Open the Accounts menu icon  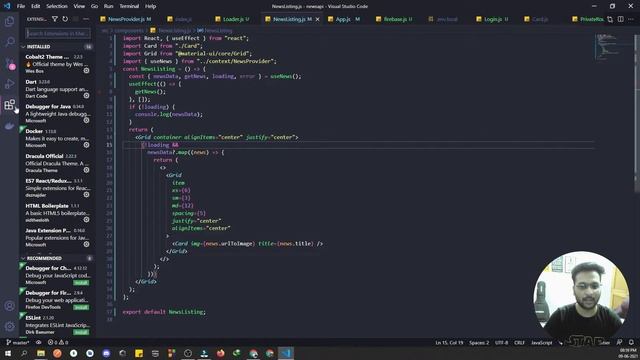pyautogui.click(x=9, y=306)
